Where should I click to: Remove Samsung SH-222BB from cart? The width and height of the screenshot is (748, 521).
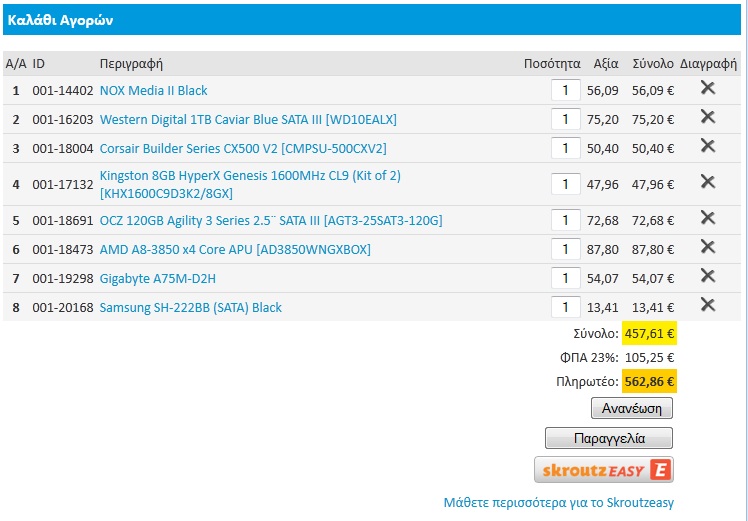(707, 304)
